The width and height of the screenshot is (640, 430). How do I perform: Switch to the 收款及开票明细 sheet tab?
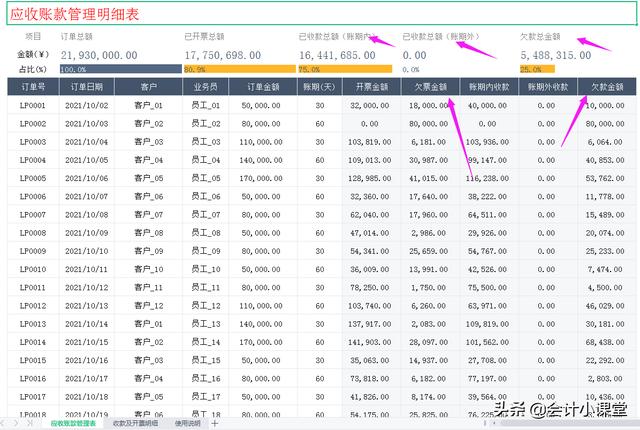(x=135, y=423)
